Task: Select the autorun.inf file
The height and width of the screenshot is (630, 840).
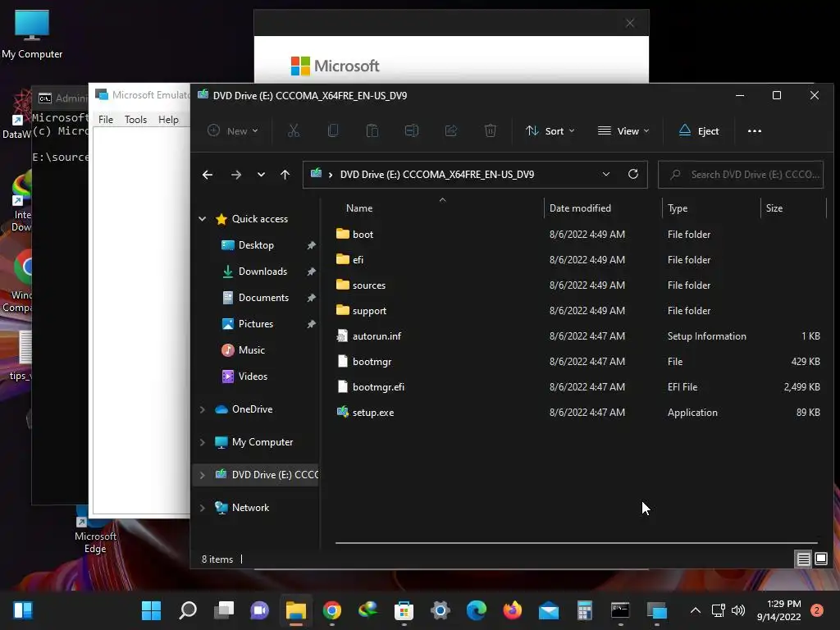Action: (x=377, y=336)
